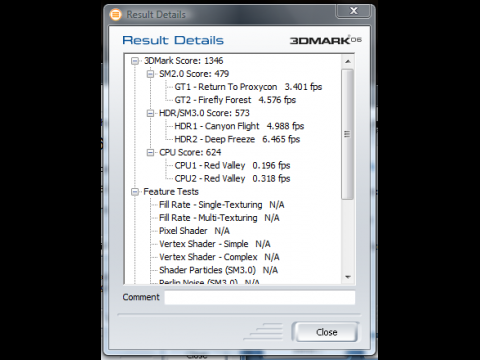Select Vertex Shader - Complex row
Screen dimensions: 480x360
[x=219, y=257]
